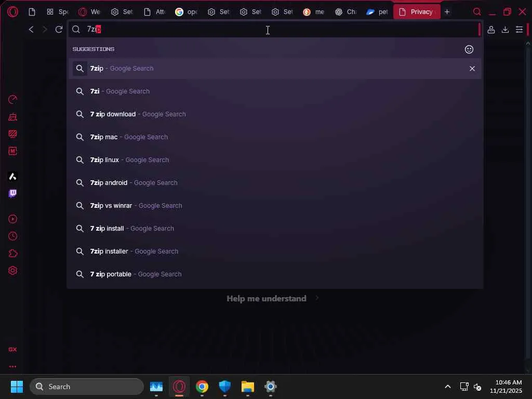Switch to the 'pet' tab
532x399 pixels.
pos(377,12)
